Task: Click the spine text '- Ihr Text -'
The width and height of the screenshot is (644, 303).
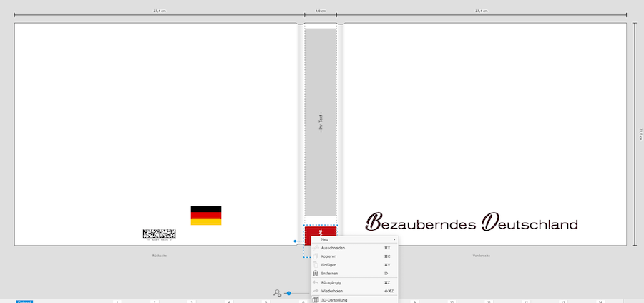Action: pos(321,122)
